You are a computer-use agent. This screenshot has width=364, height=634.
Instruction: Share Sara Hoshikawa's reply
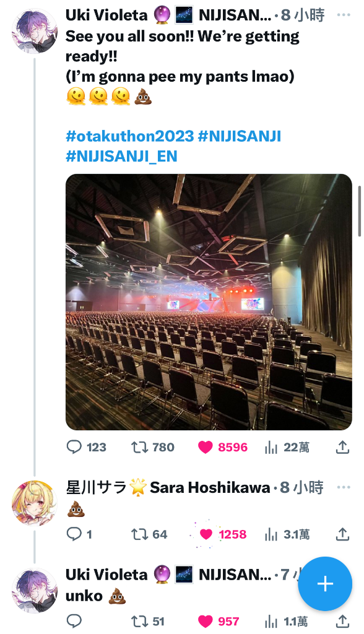(342, 534)
